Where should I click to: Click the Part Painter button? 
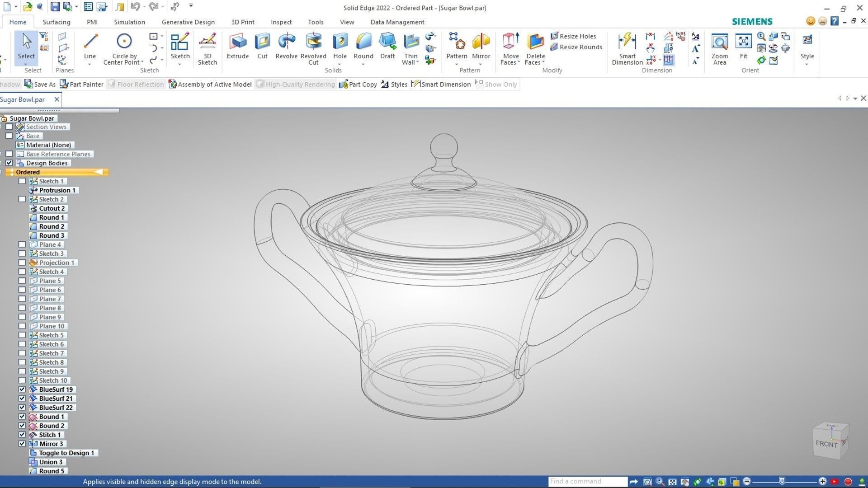click(x=82, y=84)
